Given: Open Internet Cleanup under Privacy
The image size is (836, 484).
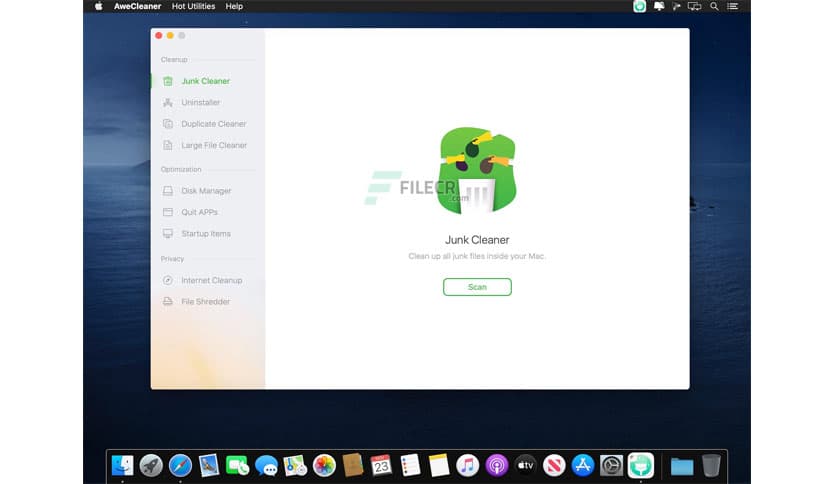Looking at the screenshot, I should (x=211, y=280).
